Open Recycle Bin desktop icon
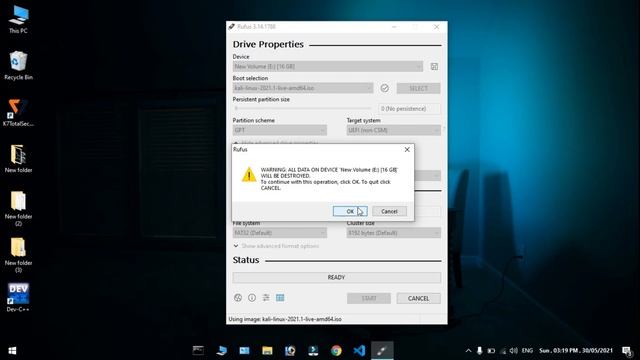This screenshot has width=640, height=360. [18, 65]
